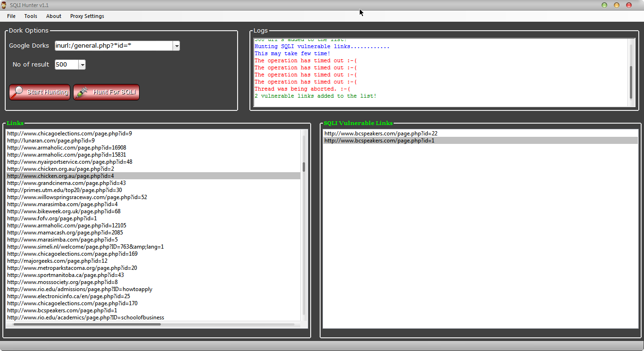Click the Links list vertical scrollbar thumb
Screen dimensions: 644x351
tap(304, 167)
